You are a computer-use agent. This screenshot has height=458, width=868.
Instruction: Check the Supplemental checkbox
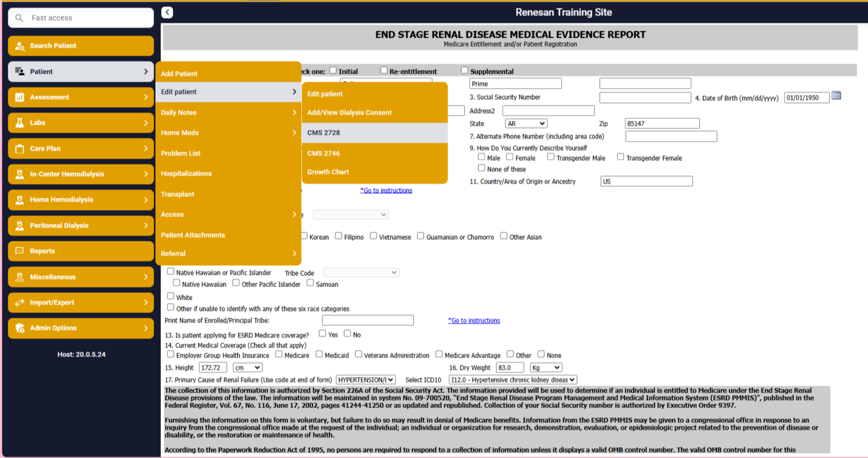pos(464,70)
